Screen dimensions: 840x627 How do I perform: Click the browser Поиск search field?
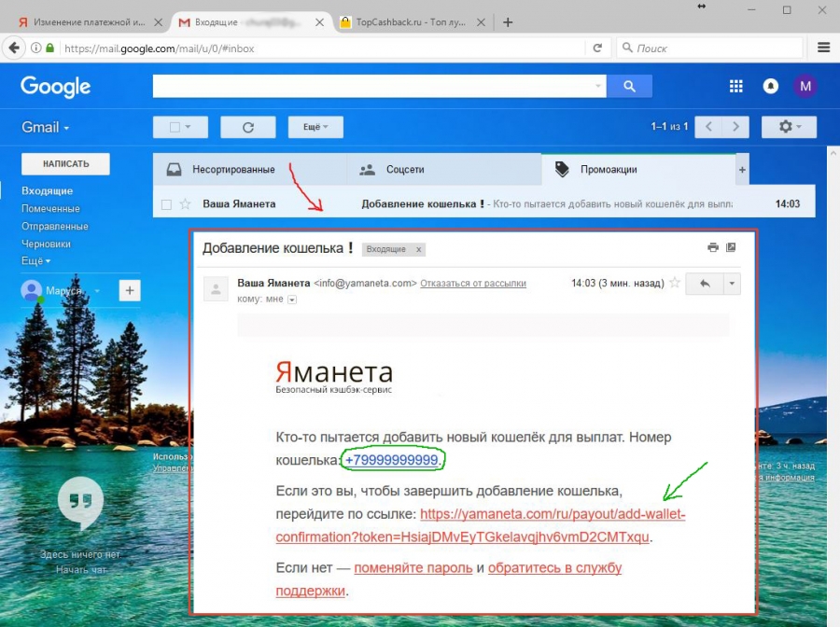(x=709, y=49)
